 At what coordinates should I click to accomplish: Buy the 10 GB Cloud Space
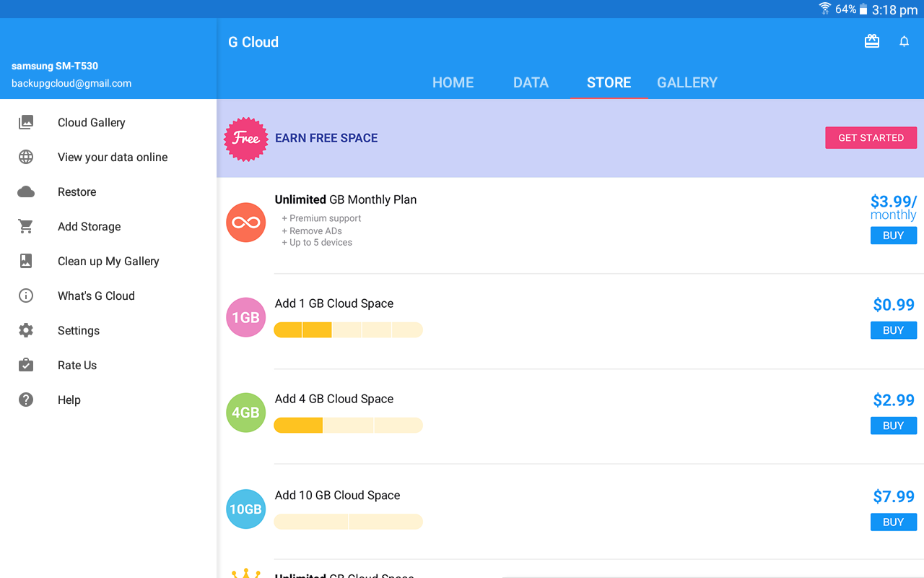pyautogui.click(x=894, y=522)
